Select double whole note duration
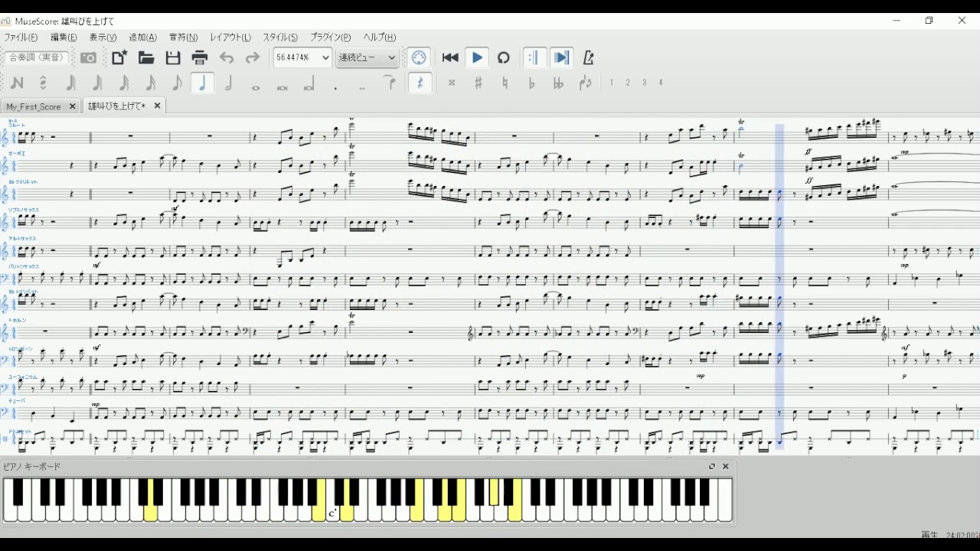980x551 pixels. coord(283,86)
